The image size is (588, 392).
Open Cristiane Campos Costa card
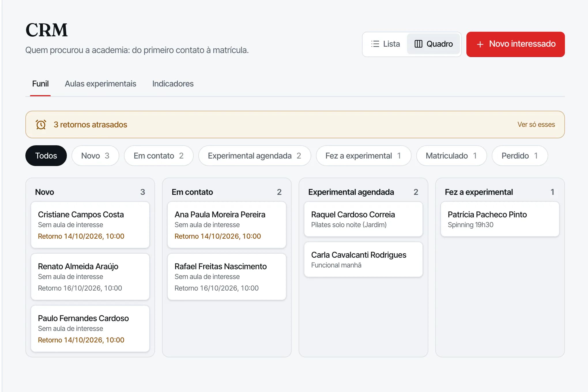[x=90, y=225]
